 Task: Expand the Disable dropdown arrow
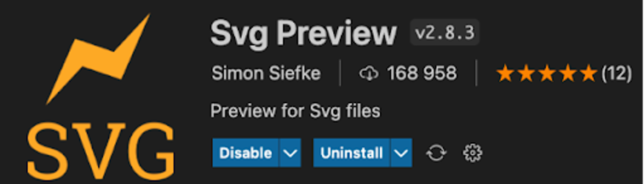click(290, 153)
